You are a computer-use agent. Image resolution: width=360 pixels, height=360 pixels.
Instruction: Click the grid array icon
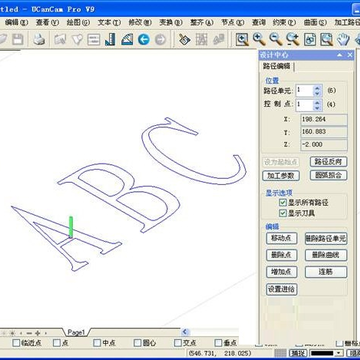tap(201, 40)
